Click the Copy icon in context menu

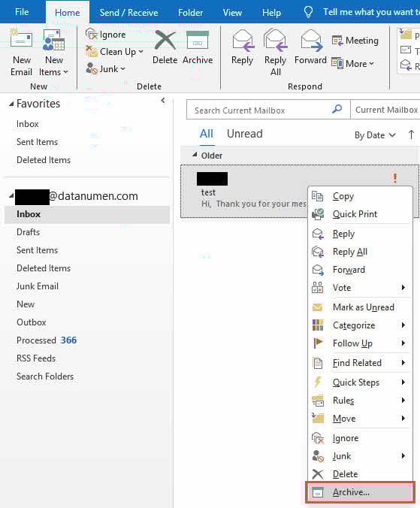pos(317,196)
